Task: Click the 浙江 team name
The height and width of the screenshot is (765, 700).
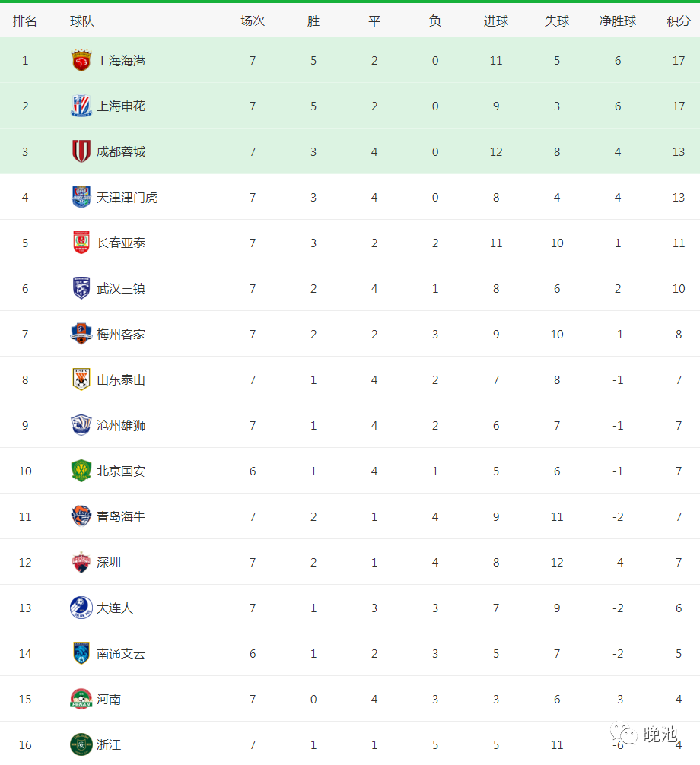Action: 109,745
